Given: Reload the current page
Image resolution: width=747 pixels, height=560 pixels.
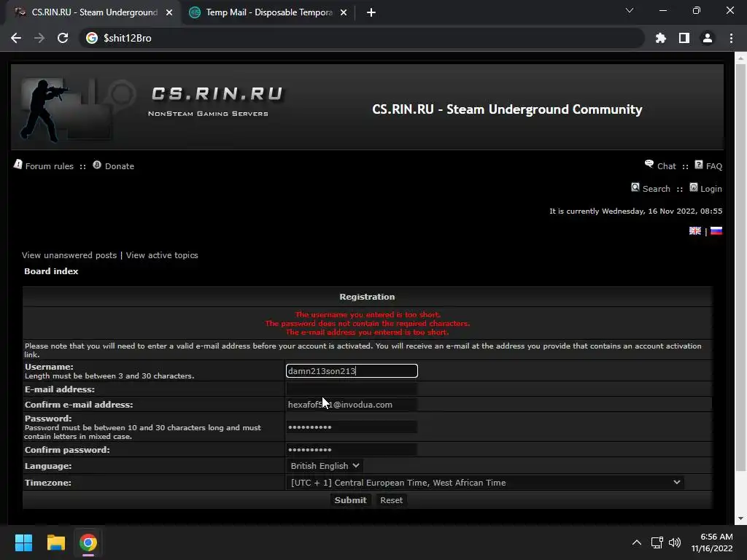Looking at the screenshot, I should (63, 38).
